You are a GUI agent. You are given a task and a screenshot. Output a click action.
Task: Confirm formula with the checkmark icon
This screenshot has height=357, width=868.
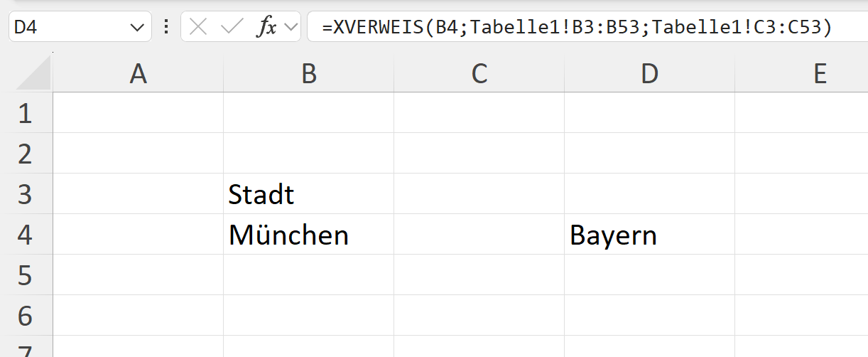click(232, 27)
